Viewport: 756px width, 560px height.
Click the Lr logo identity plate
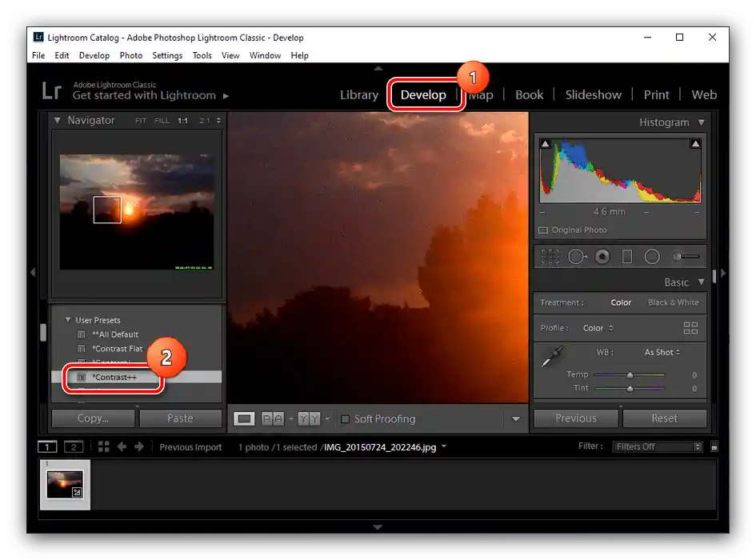tap(51, 90)
